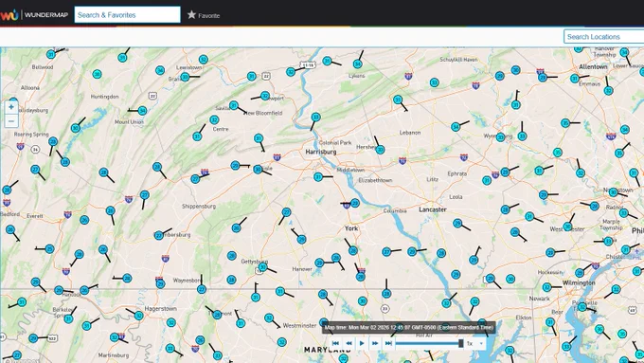Select station 31 above Saville label
The image size is (644, 363).
234,105
